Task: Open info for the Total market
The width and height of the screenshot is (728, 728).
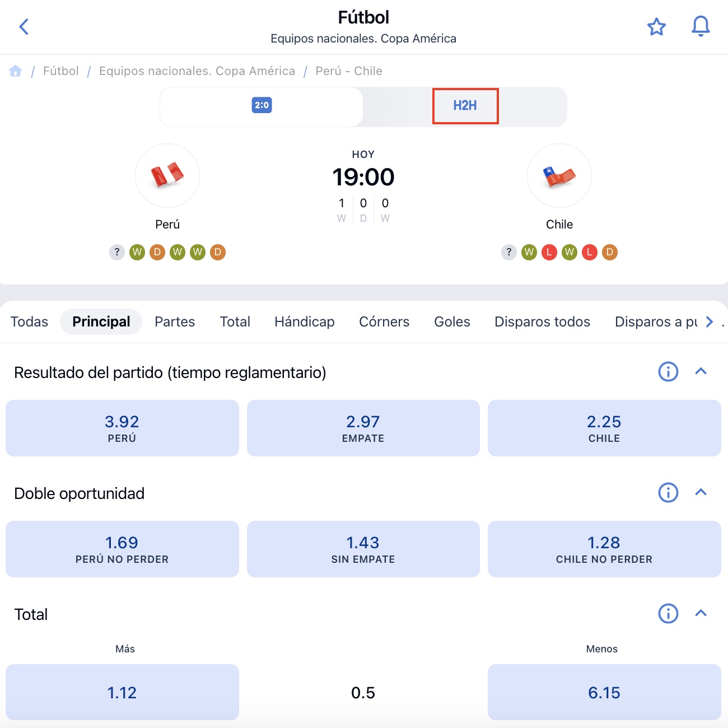Action: point(667,614)
